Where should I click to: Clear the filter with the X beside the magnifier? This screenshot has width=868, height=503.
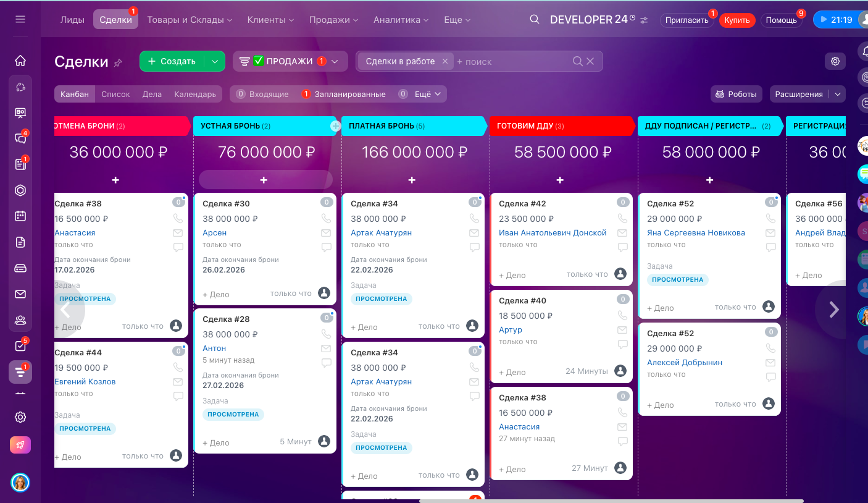590,61
